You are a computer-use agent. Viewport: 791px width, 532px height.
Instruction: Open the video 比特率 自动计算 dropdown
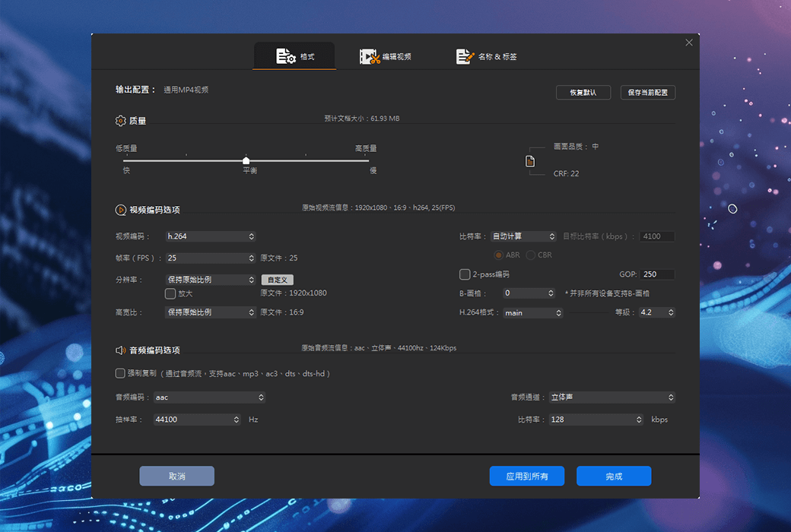point(523,236)
